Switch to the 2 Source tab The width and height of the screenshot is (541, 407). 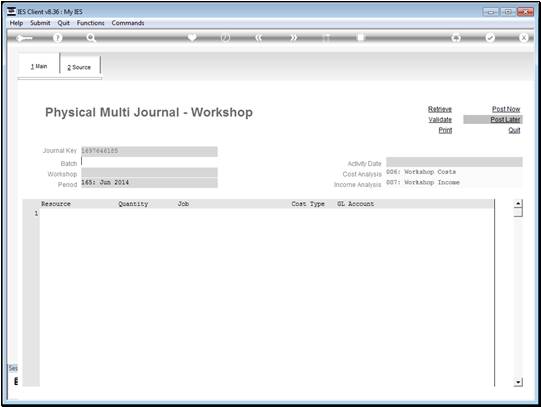click(x=79, y=67)
